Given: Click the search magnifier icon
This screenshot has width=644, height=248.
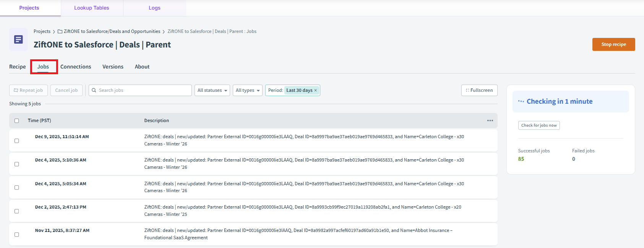Looking at the screenshot, I should pyautogui.click(x=94, y=90).
